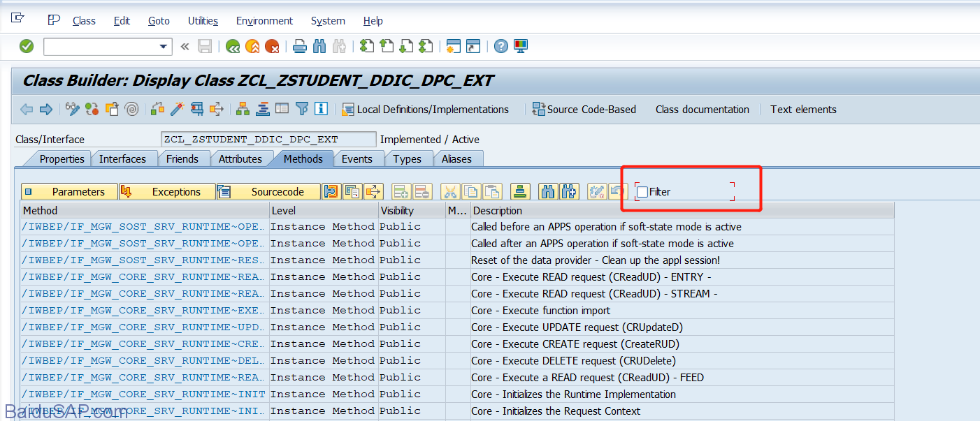980x421 pixels.
Task: Click the green Back arrow icon
Action: pyautogui.click(x=233, y=47)
